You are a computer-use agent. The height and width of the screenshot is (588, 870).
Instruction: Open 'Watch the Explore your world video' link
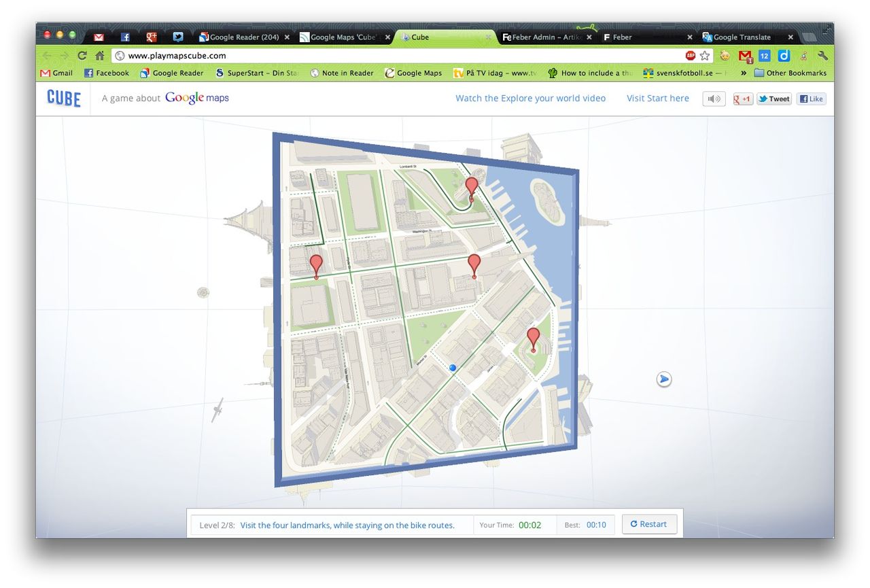pos(530,99)
